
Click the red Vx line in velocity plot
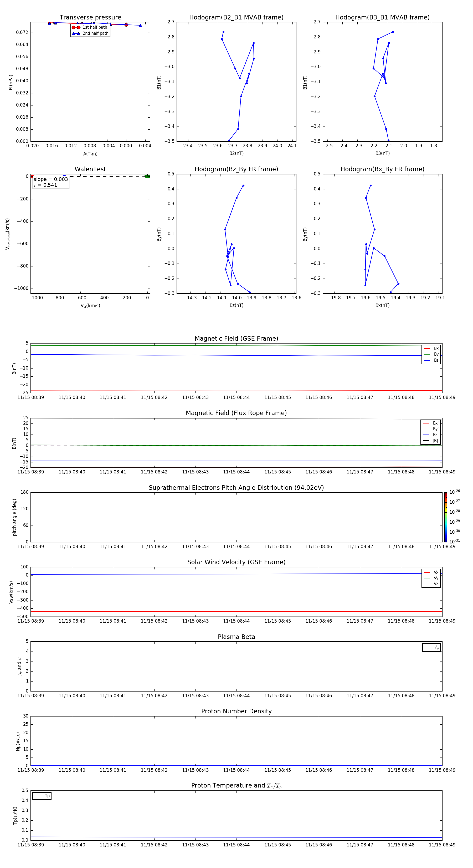(236, 612)
